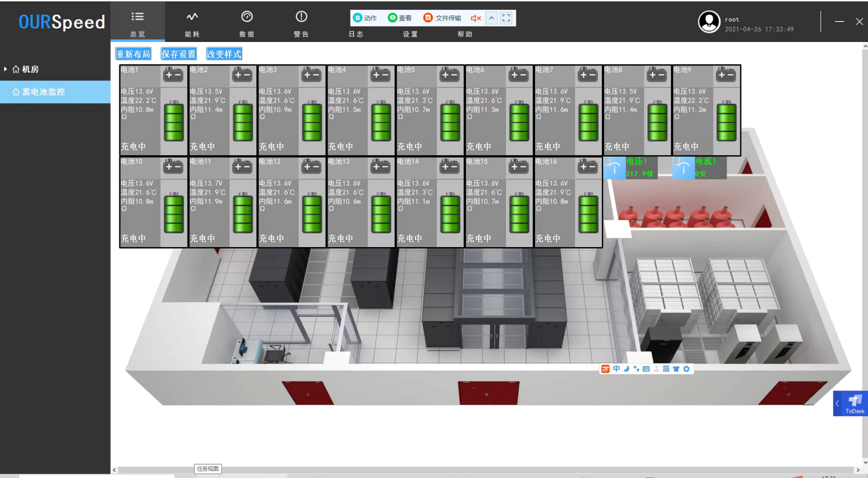Toggle fullscreen mode in remote toolbar
This screenshot has height=478, width=868.
506,18
